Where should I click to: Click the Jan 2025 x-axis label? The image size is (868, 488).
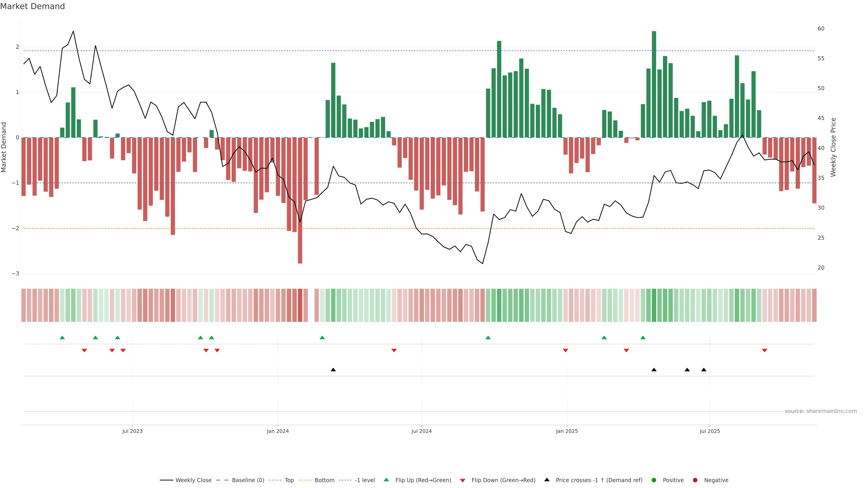tap(567, 431)
